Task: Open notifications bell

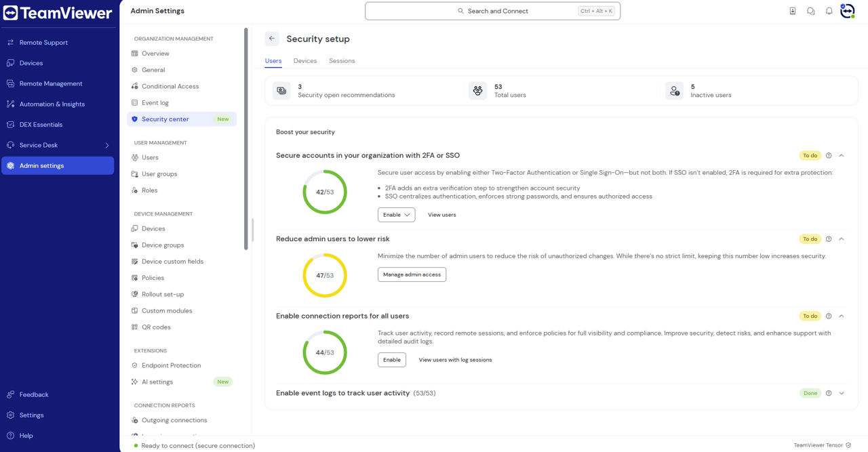Action: [829, 11]
